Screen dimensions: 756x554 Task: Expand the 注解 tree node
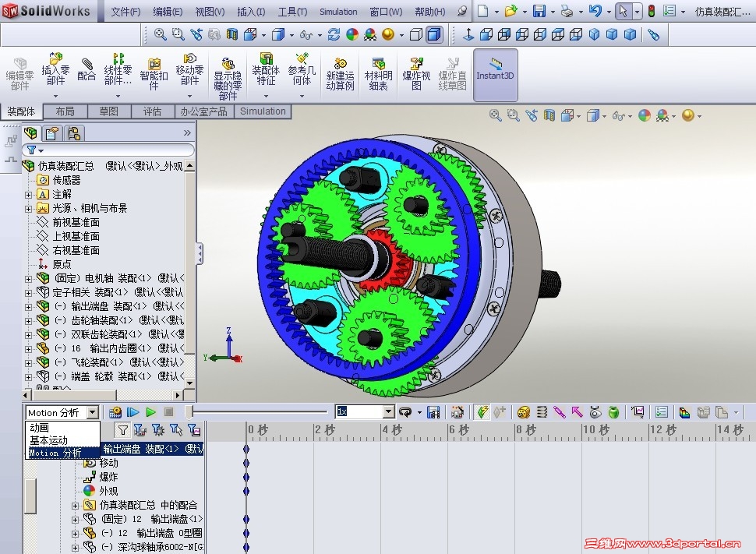point(28,195)
